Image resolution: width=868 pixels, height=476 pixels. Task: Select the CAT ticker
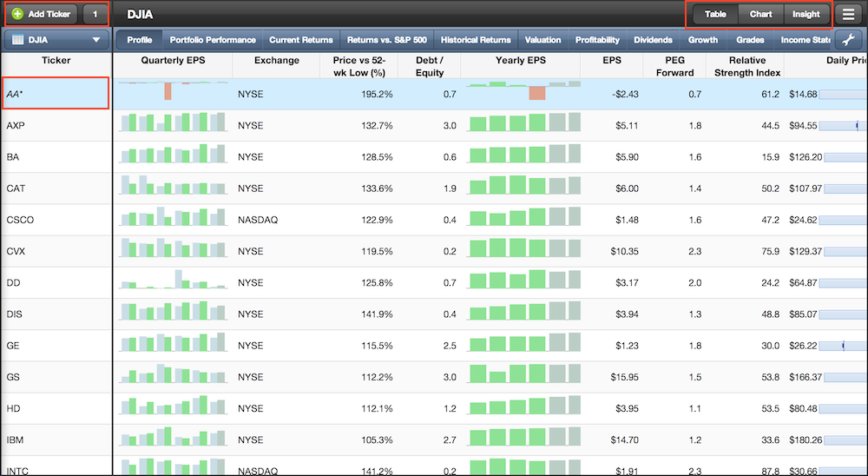16,188
